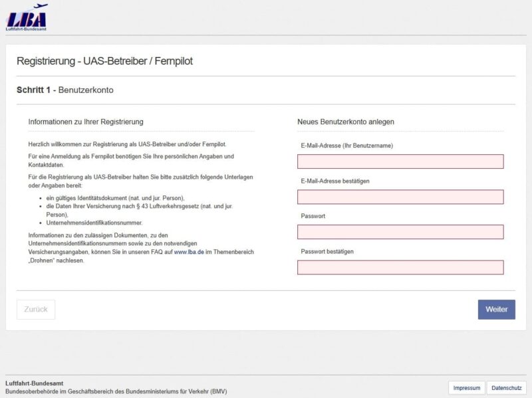The width and height of the screenshot is (532, 398).
Task: Click into the Passwort bestätigen field
Action: [400, 268]
